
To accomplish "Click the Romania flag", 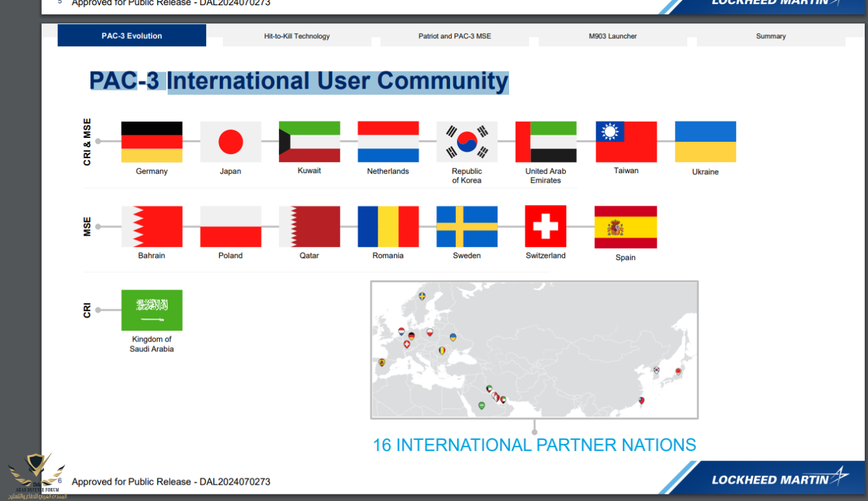I will coord(388,226).
